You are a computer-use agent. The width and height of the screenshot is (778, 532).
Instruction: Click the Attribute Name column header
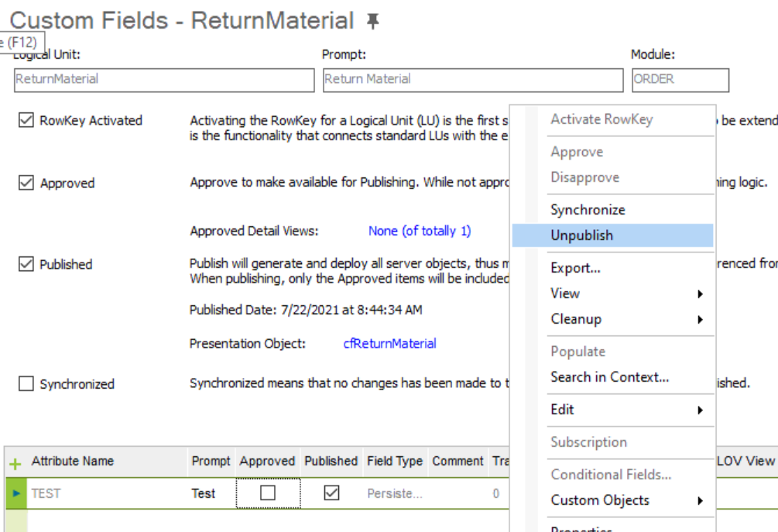click(73, 461)
